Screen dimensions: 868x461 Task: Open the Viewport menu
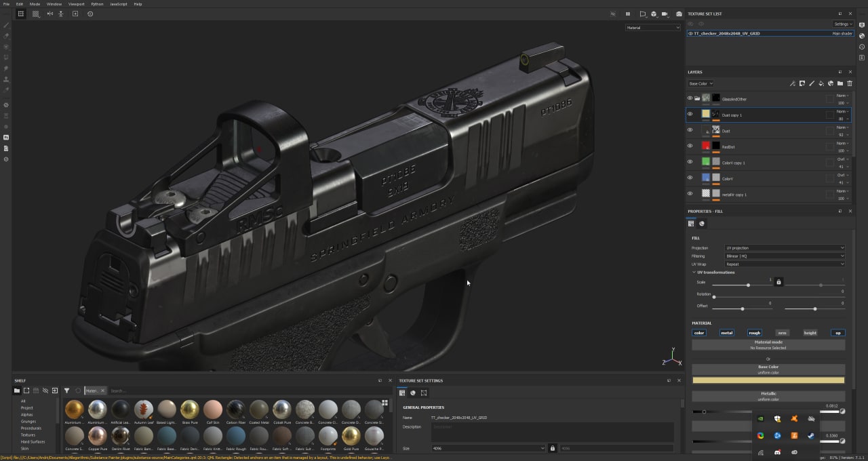pyautogui.click(x=77, y=4)
